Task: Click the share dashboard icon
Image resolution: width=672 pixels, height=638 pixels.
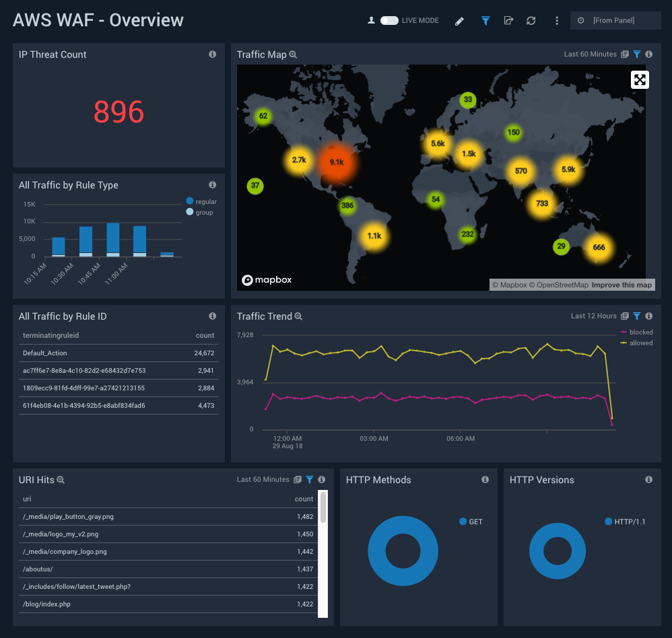Action: pos(508,21)
